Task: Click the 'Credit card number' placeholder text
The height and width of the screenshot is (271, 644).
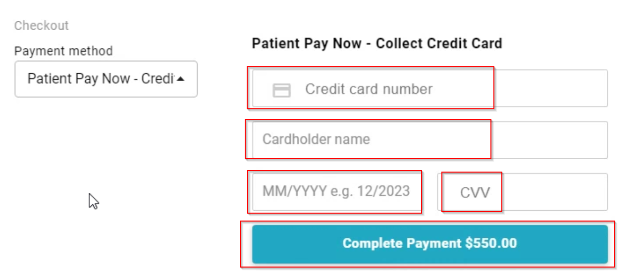Action: pos(369,89)
